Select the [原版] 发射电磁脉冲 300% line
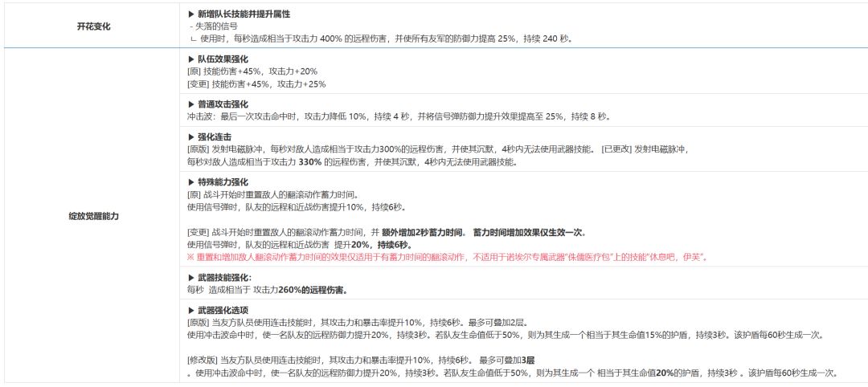The width and height of the screenshot is (868, 387). coord(392,149)
